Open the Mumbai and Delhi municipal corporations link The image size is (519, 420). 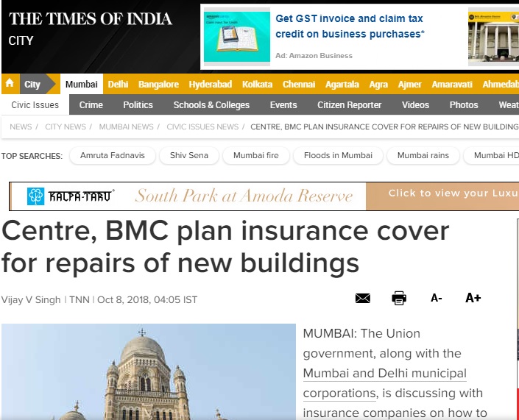(384, 383)
